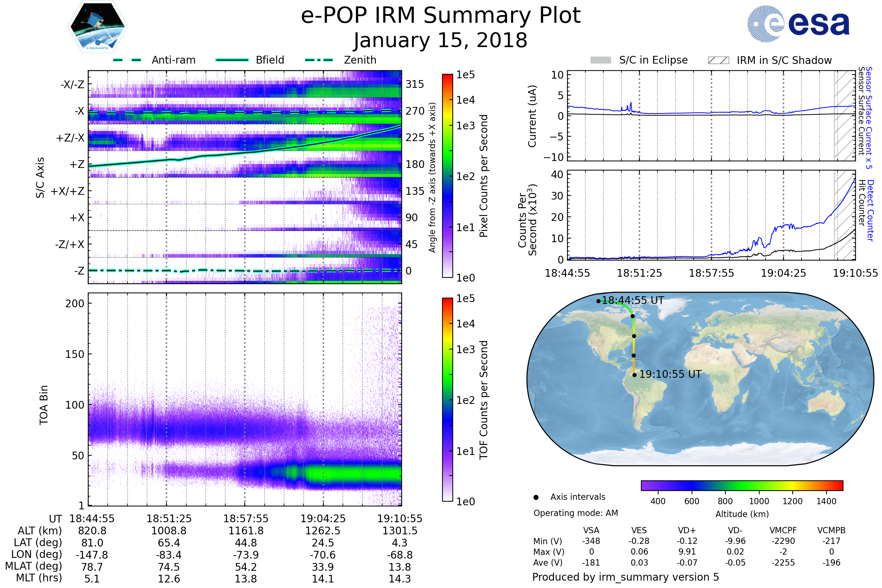Click the Operating mode: AM text
The height and width of the screenshot is (588, 882).
(x=576, y=513)
